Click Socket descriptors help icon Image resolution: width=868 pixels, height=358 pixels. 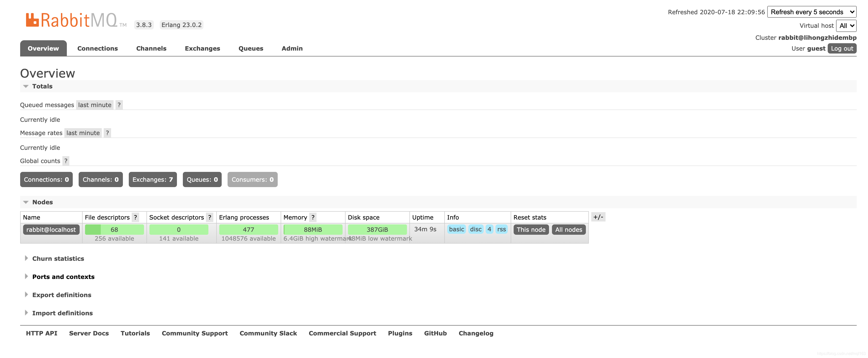210,217
